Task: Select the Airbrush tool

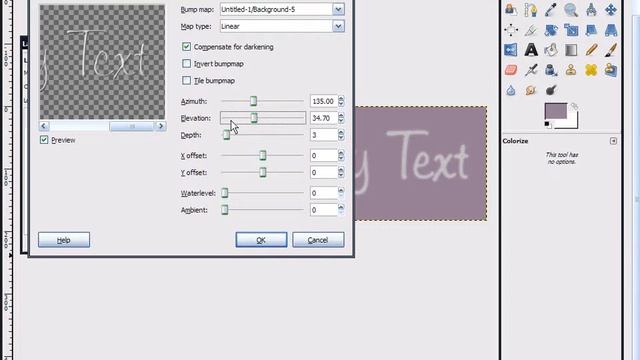Action: click(531, 70)
